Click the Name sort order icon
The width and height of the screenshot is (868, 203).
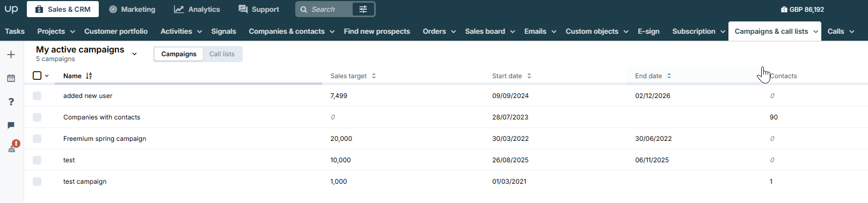(89, 76)
